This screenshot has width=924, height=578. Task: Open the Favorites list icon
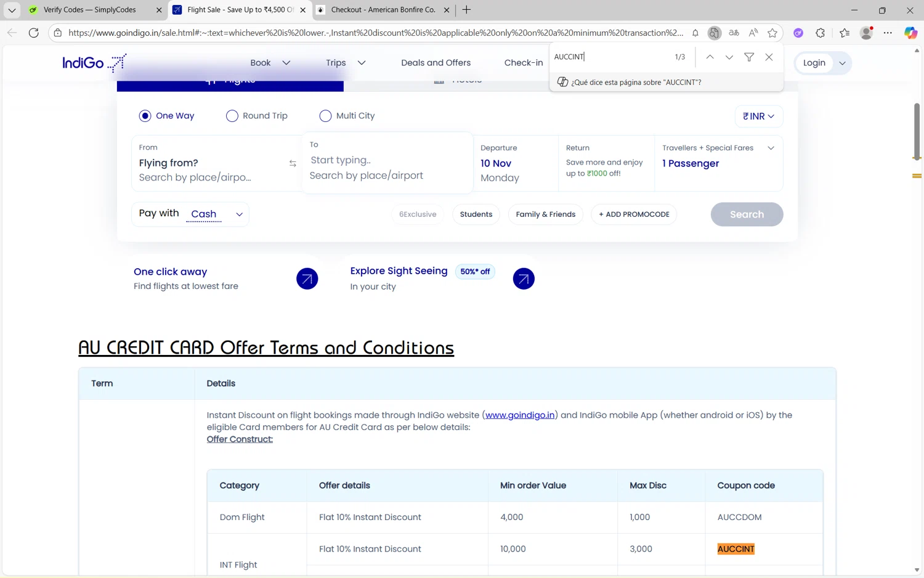[845, 33]
